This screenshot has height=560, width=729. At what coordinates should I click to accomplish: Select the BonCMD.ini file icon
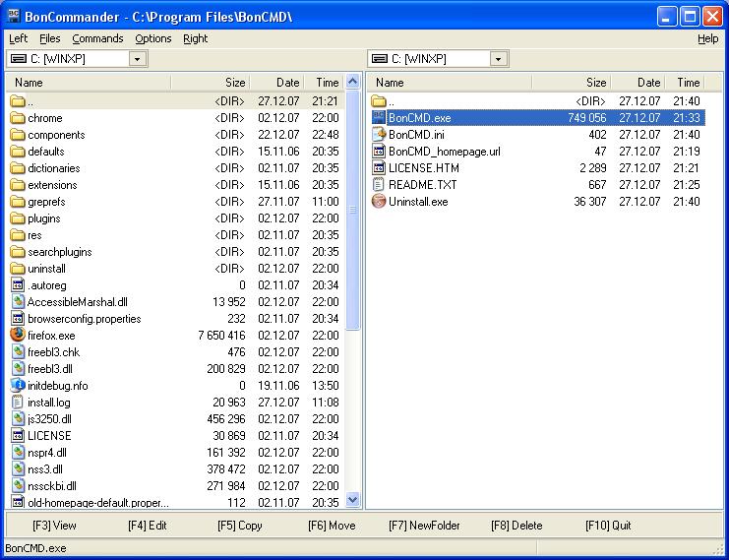click(x=379, y=135)
